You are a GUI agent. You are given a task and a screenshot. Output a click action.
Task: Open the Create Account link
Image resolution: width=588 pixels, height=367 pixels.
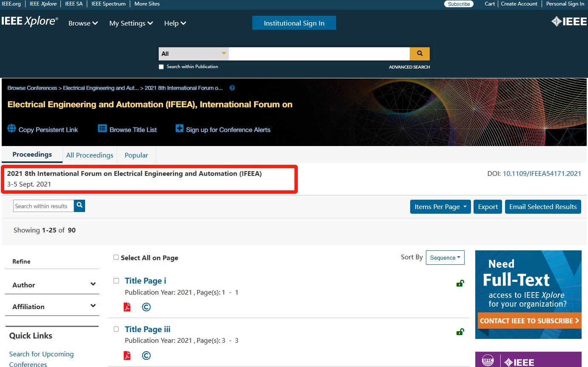(519, 4)
